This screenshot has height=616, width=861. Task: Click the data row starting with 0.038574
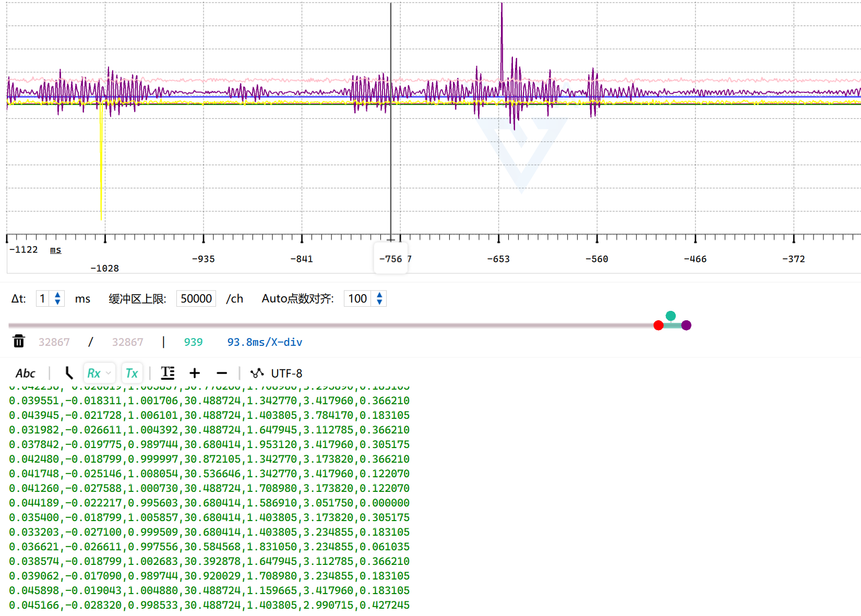209,561
